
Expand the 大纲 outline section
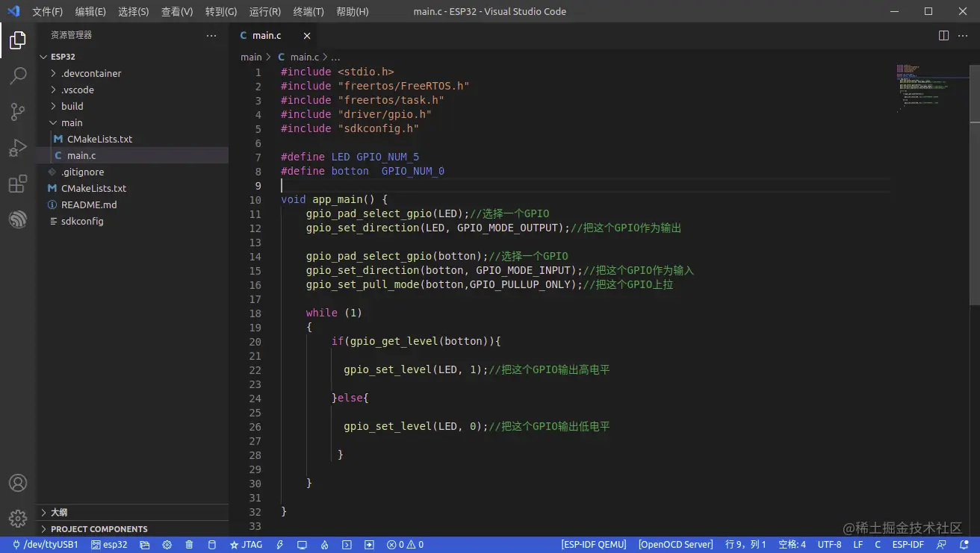132,512
